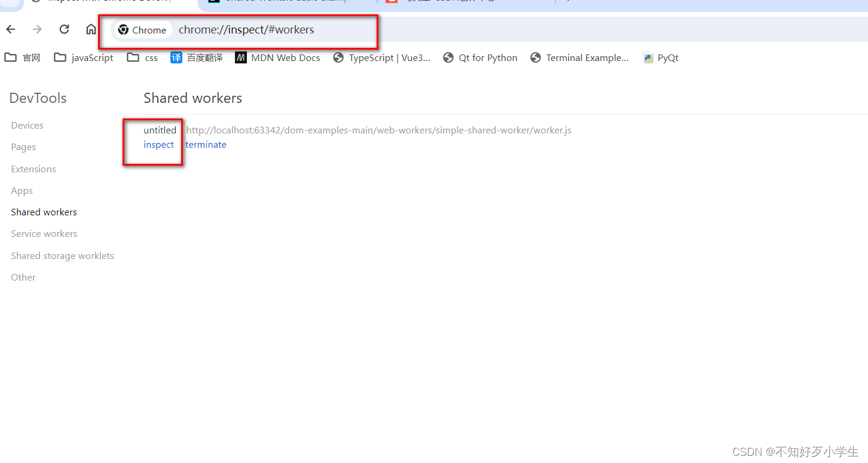Click the inspect link for the untitled worker
The image size is (868, 463).
pos(158,144)
